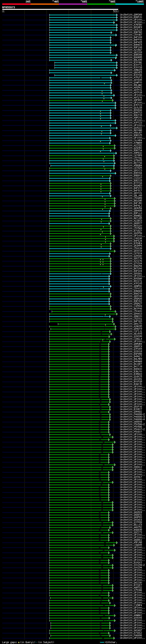146x644 pixels.
Task: Select the UniRef100_B3VYS8 label
Action: (x=131, y=67)
